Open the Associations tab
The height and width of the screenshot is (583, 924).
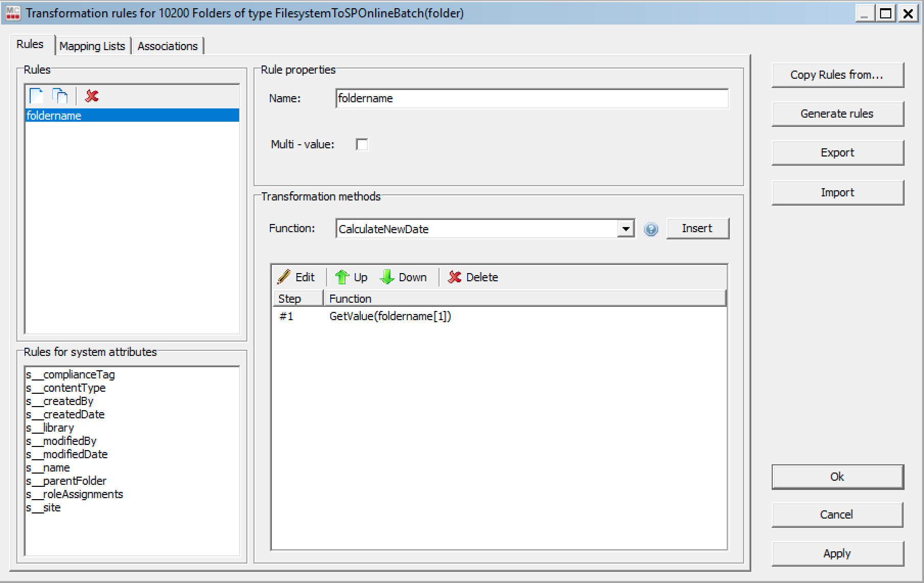click(x=167, y=46)
